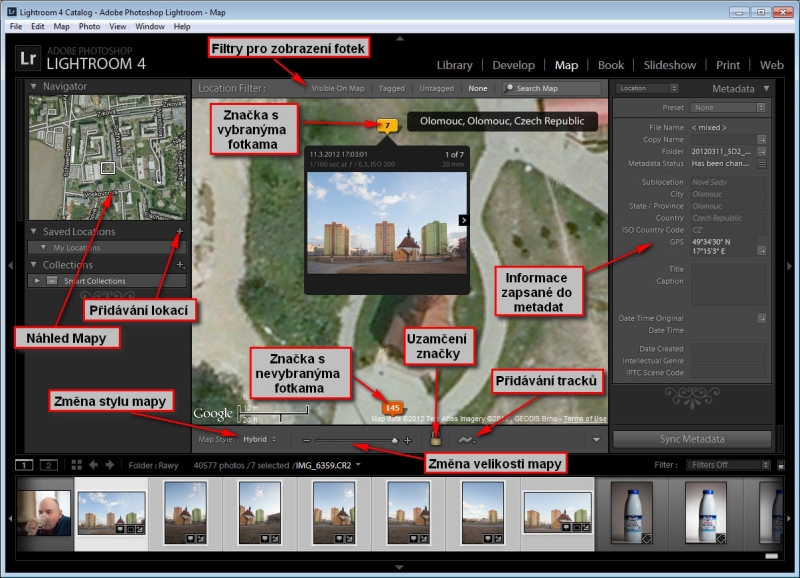Viewport: 800px width, 578px height.
Task: Click the plus icon to zoom in map
Action: pos(408,440)
